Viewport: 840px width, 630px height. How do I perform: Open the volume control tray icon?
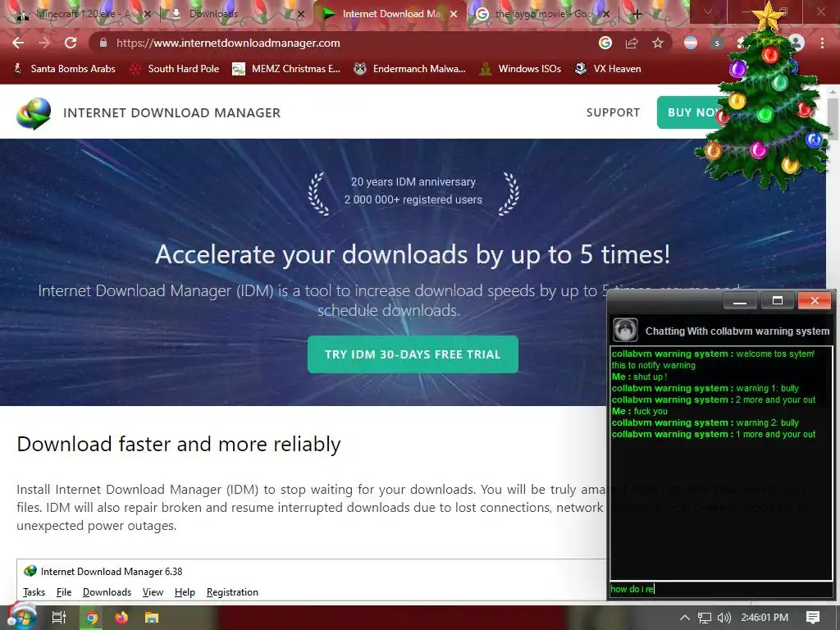[724, 618]
